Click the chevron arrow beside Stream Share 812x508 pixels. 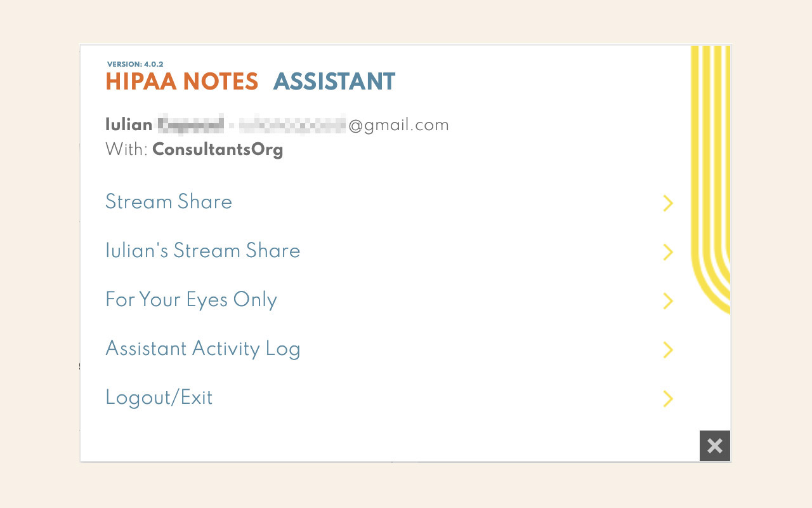pyautogui.click(x=667, y=203)
